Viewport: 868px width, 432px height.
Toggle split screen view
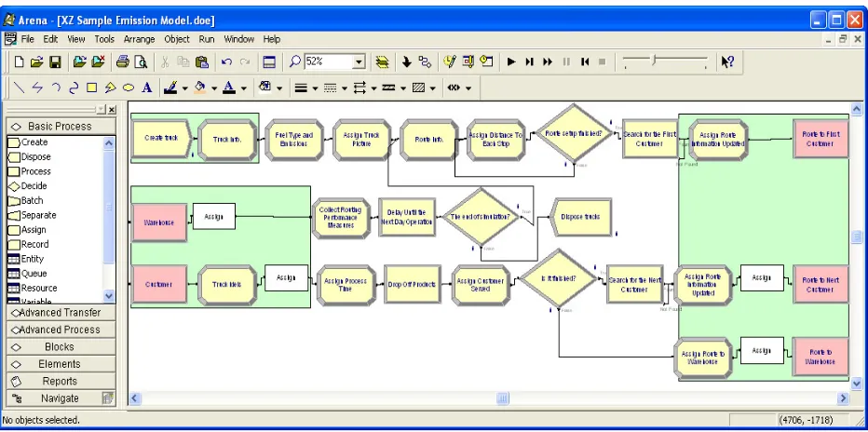click(x=269, y=62)
